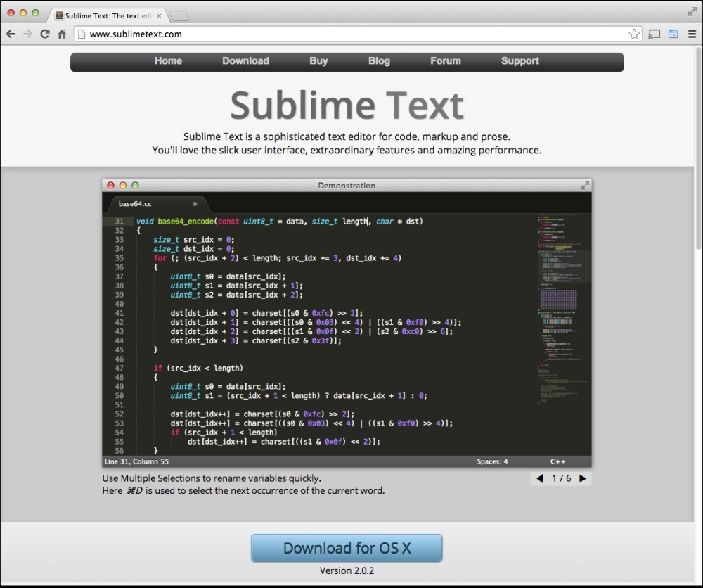Click the Demonstration window red close button
703x588 pixels.
click(x=111, y=185)
